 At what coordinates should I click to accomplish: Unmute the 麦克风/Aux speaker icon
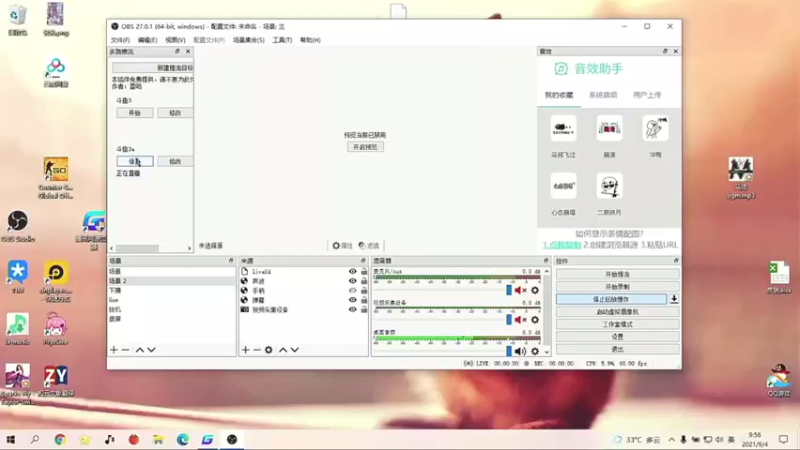(x=520, y=290)
